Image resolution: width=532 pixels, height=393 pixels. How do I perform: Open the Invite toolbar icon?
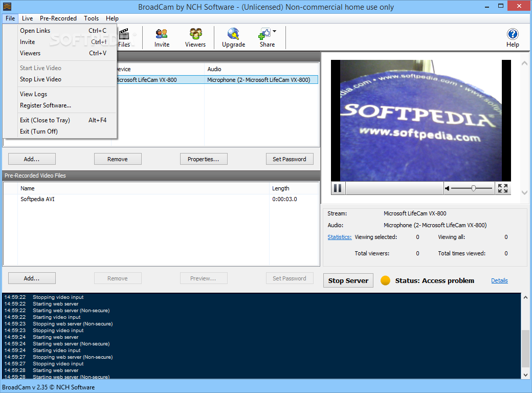click(162, 38)
